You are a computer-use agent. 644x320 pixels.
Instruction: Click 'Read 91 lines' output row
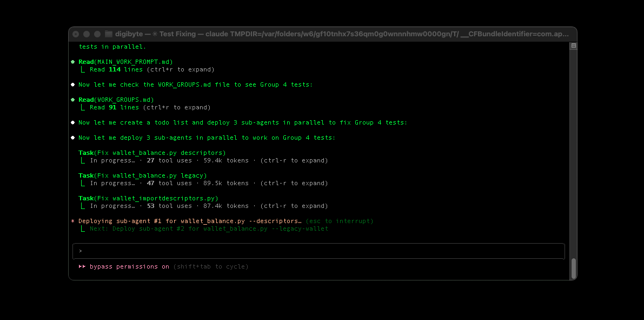(x=145, y=107)
